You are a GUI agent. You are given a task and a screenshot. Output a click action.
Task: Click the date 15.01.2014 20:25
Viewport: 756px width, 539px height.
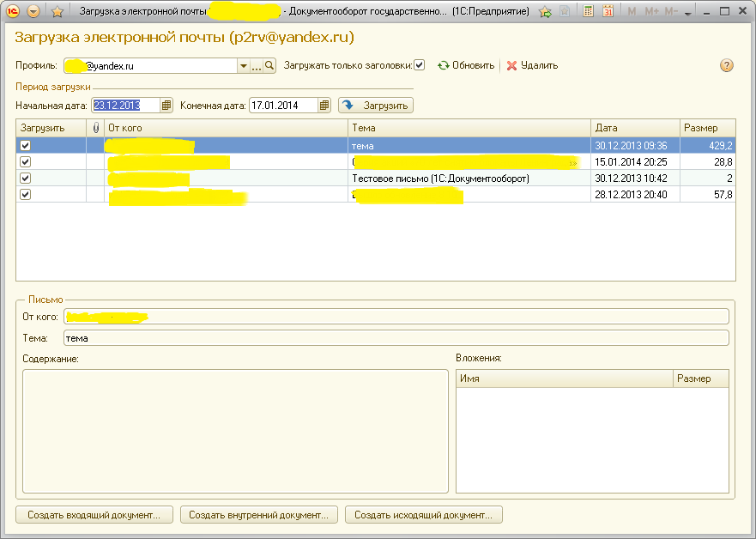click(x=631, y=162)
